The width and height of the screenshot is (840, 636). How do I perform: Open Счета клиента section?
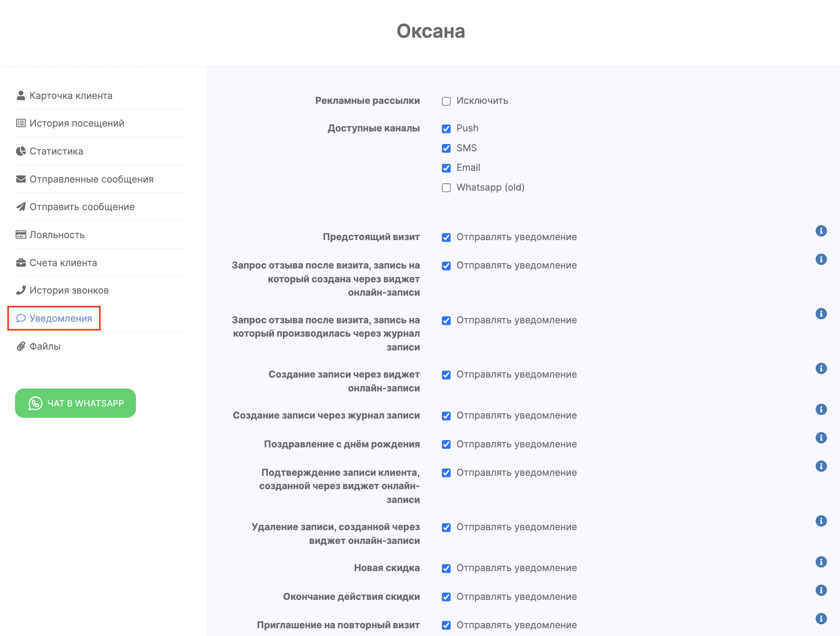63,263
